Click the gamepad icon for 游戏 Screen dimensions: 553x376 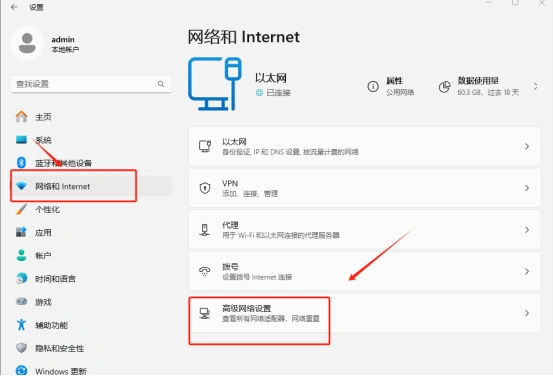[22, 302]
